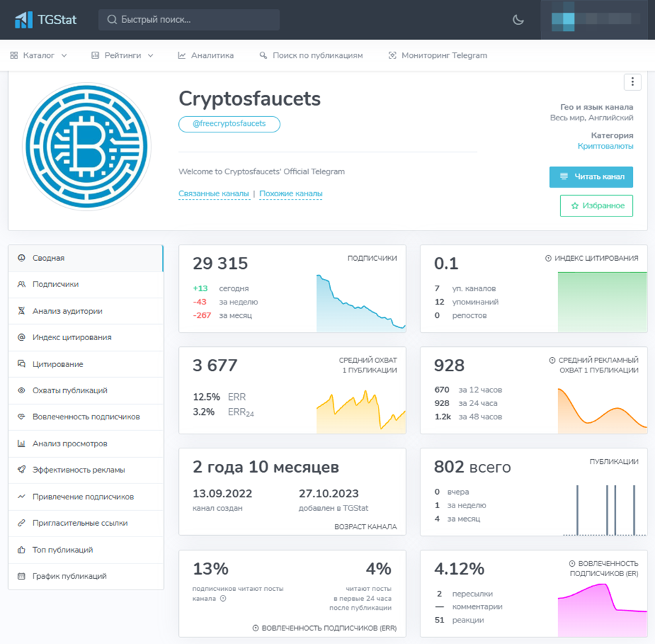
Task: Click the citation index green chart
Action: coord(603,302)
